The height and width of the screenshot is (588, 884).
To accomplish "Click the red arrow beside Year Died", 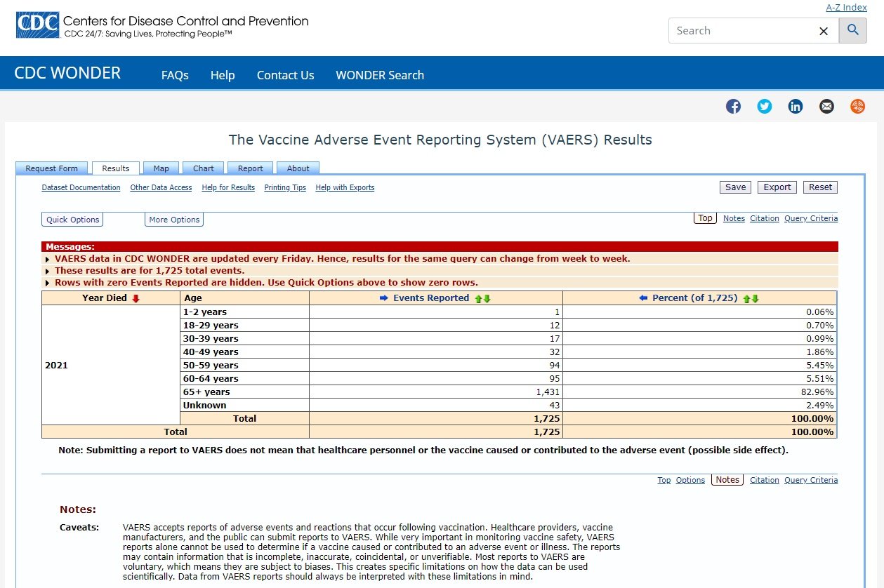I will point(136,298).
